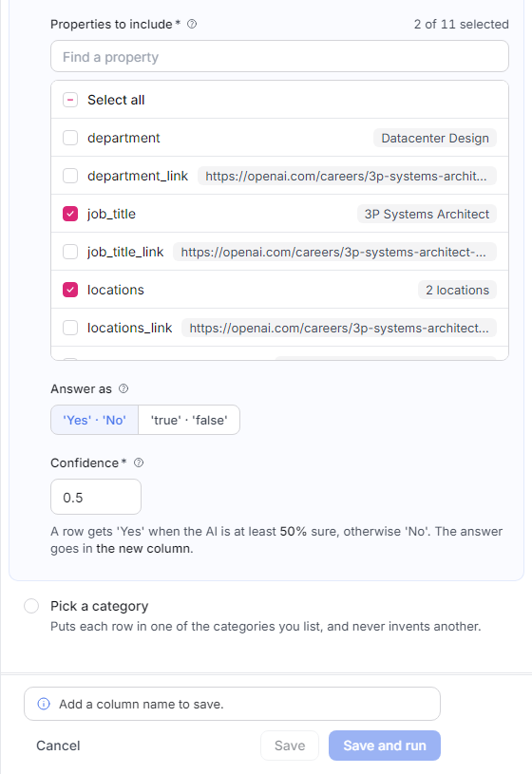Click the Find a property search field
Image resolution: width=532 pixels, height=774 pixels.
point(279,57)
